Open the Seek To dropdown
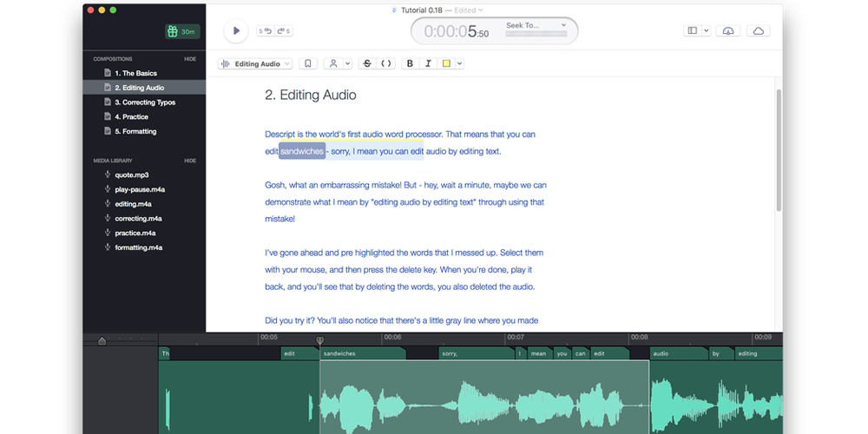This screenshot has height=434, width=868. 536,26
